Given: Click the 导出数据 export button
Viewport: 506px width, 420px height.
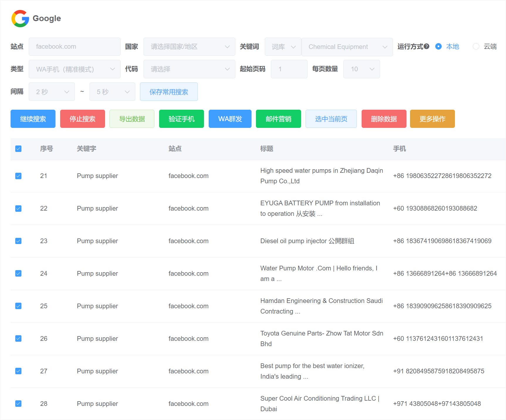Looking at the screenshot, I should pos(132,119).
